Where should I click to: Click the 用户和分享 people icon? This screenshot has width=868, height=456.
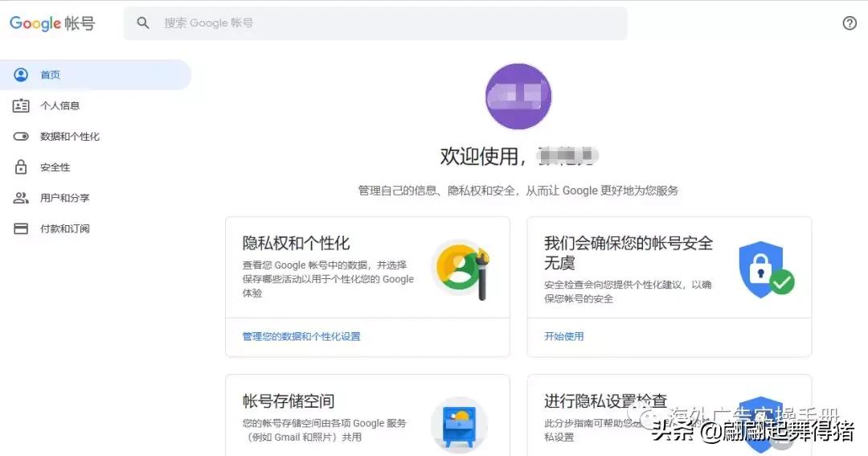tap(21, 198)
